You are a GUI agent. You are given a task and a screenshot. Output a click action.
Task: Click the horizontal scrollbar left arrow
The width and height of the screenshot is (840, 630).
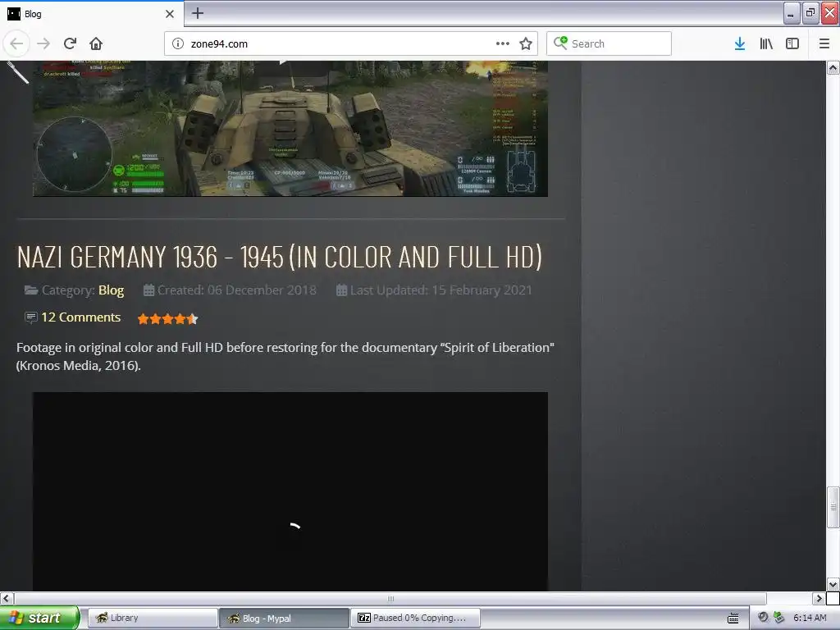7,598
